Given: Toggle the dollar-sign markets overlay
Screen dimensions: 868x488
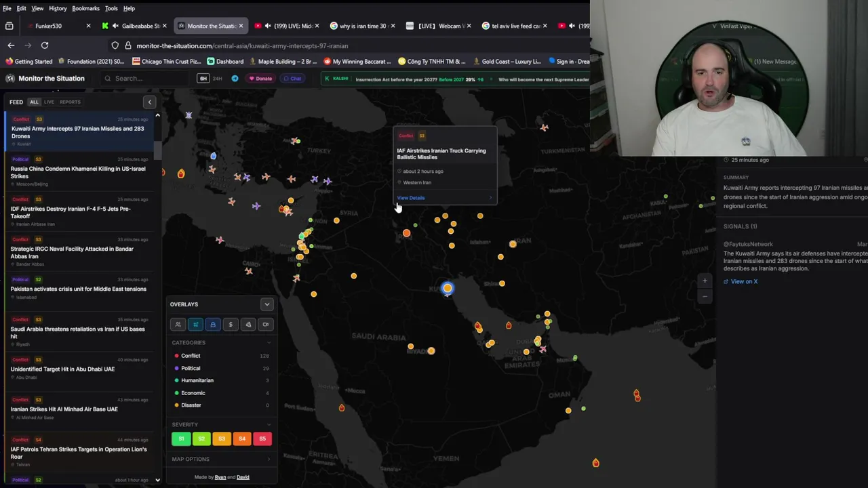Looking at the screenshot, I should (231, 325).
